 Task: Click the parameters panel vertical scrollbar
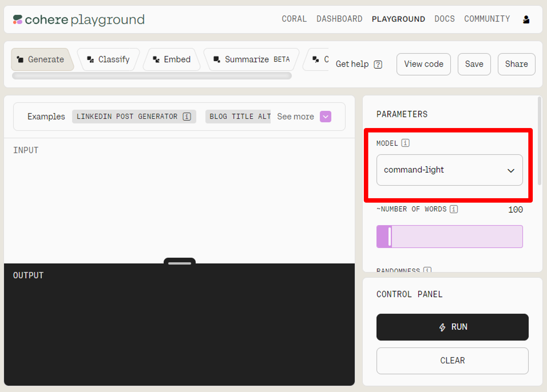click(539, 141)
